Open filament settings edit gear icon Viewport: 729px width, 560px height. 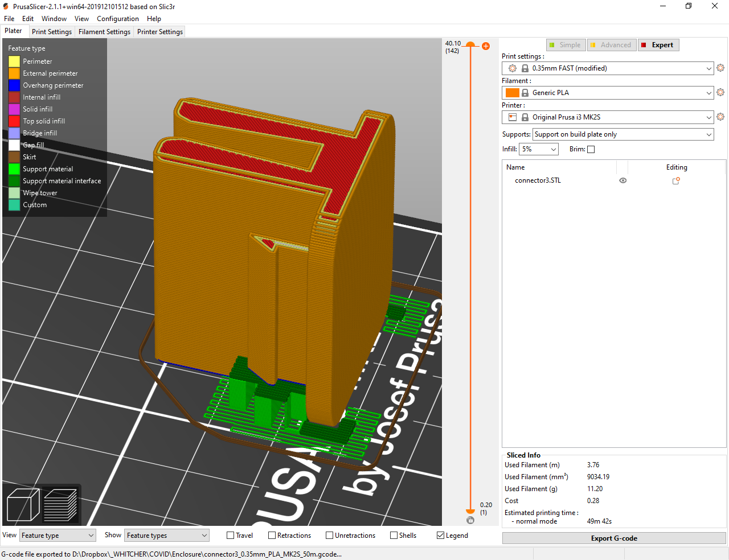(x=720, y=92)
